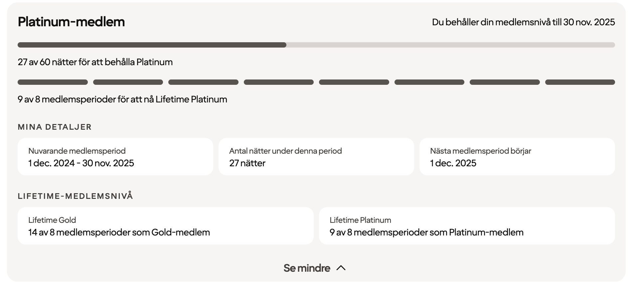The height and width of the screenshot is (288, 644).
Task: Select fourth segment of membership periods bar
Action: click(x=278, y=82)
